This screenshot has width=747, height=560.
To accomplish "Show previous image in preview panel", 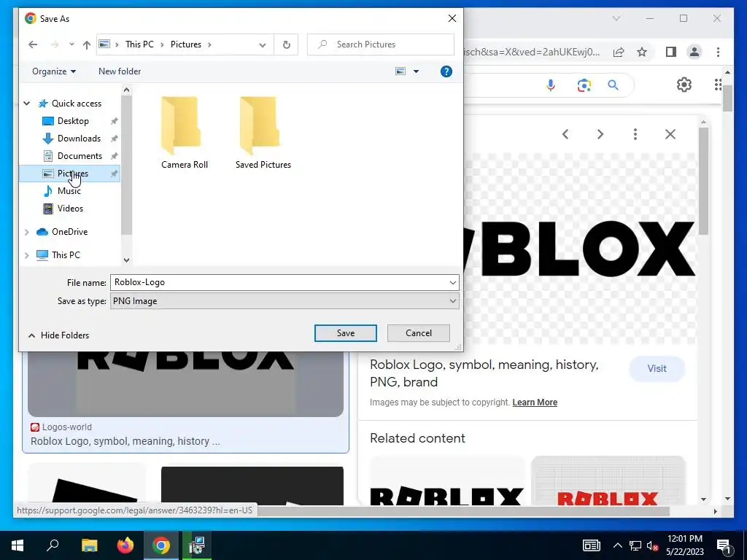I will click(565, 134).
